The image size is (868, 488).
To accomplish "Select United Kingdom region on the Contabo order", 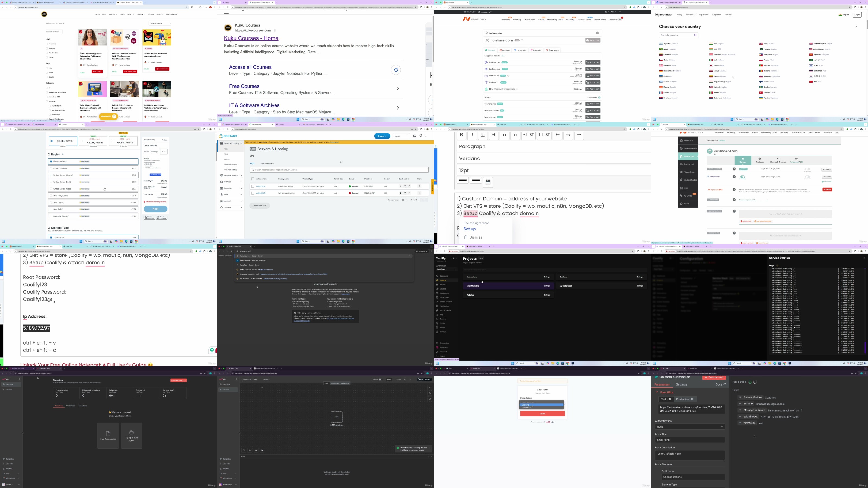I will point(93,168).
